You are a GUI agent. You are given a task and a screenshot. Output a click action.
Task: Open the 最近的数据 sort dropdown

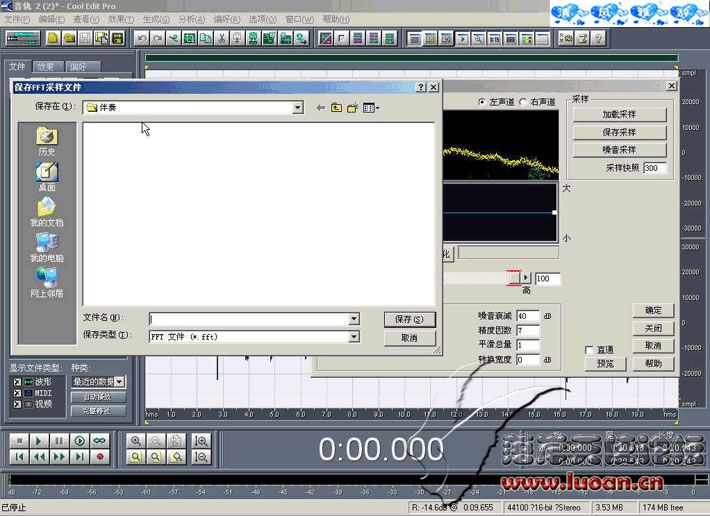click(x=119, y=382)
